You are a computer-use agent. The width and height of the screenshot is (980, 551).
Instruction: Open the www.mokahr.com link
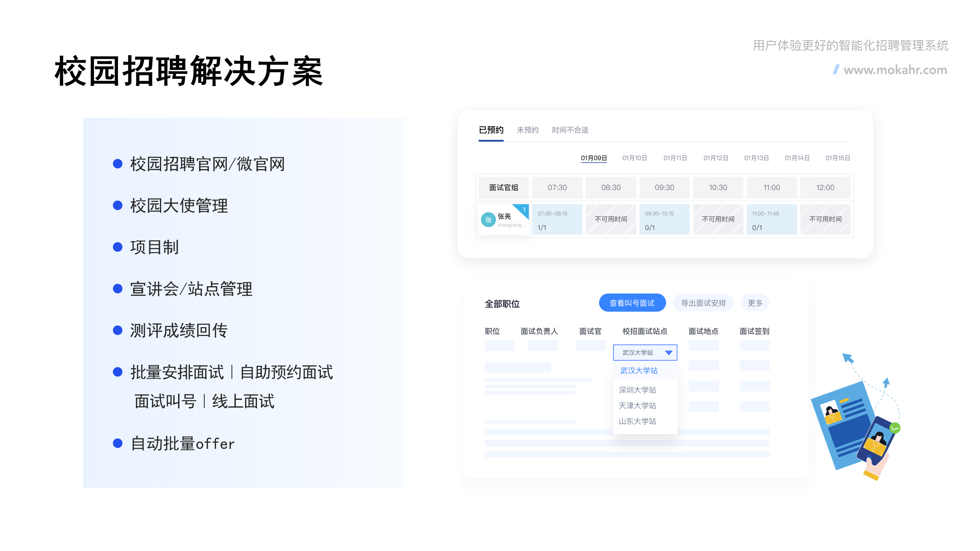[895, 70]
